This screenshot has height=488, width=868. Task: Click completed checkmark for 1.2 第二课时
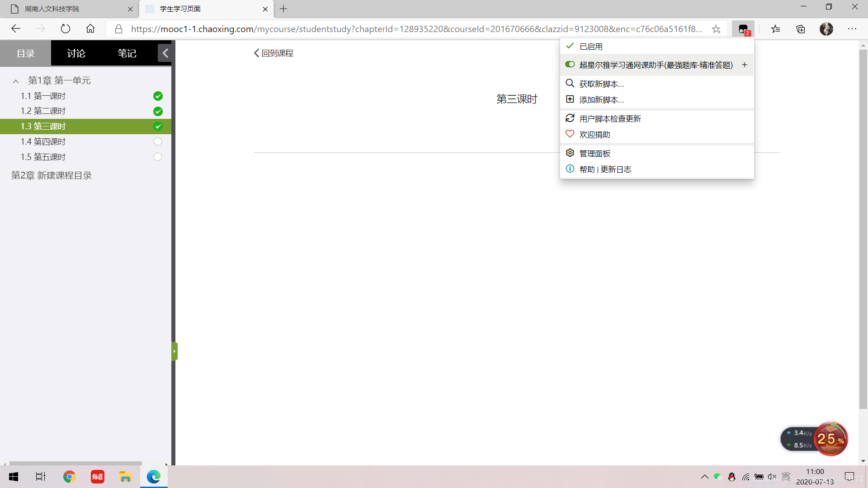(x=158, y=111)
